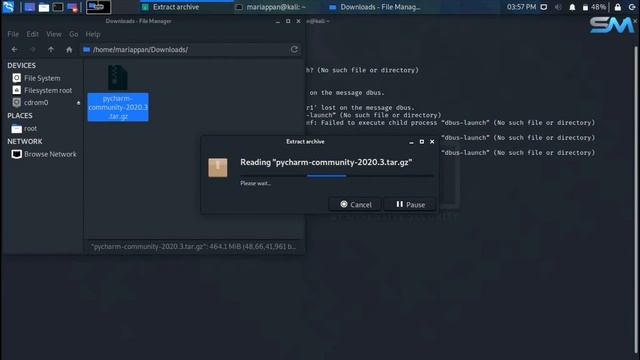This screenshot has width=640, height=360.
Task: Open the notifications bell icon
Action: pyautogui.click(x=572, y=7)
